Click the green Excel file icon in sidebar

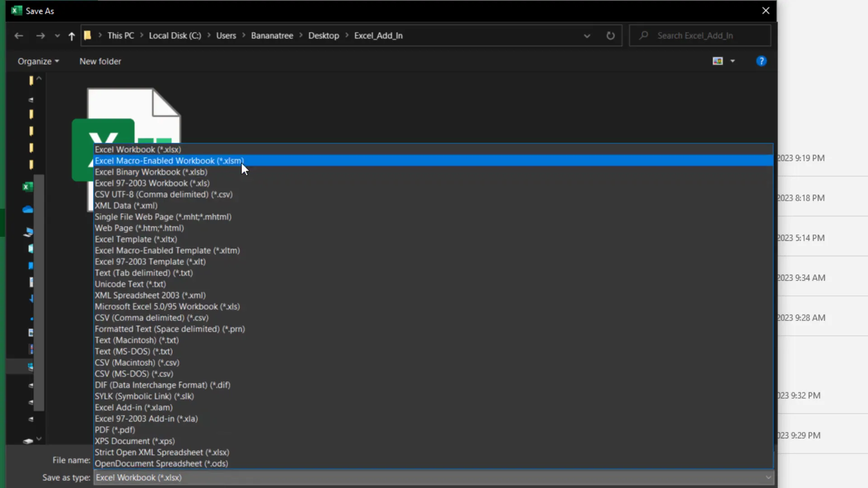click(28, 186)
